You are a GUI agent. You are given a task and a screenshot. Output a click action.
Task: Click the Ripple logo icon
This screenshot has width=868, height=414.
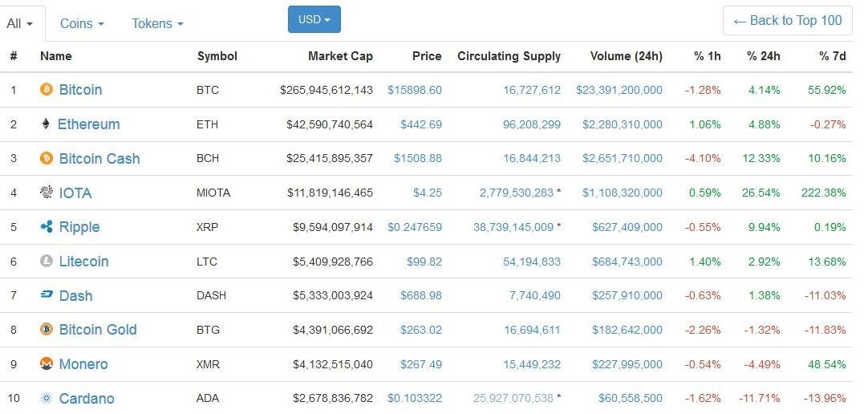coord(47,226)
